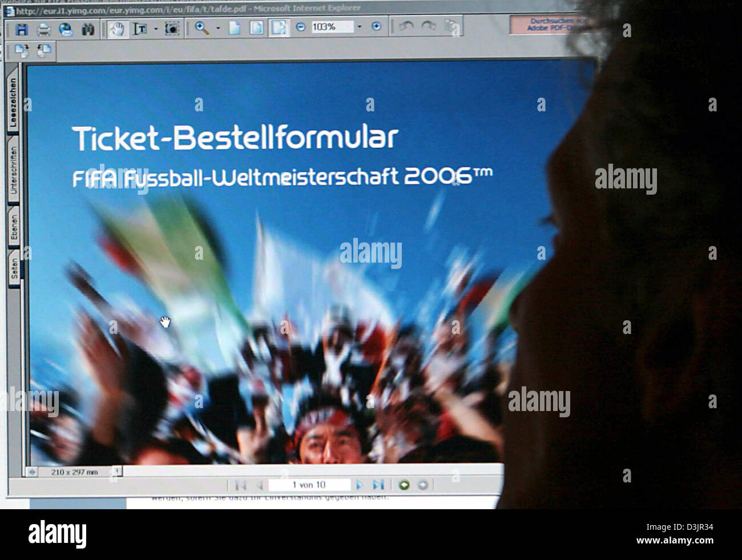The height and width of the screenshot is (560, 742).
Task: Rotate page counterclockwise
Action: (406, 26)
